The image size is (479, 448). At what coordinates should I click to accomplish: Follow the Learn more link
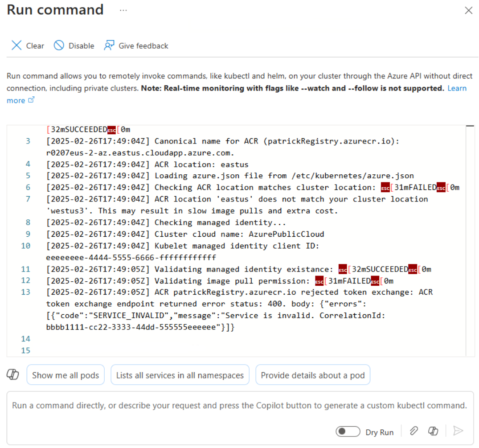tap(457, 88)
